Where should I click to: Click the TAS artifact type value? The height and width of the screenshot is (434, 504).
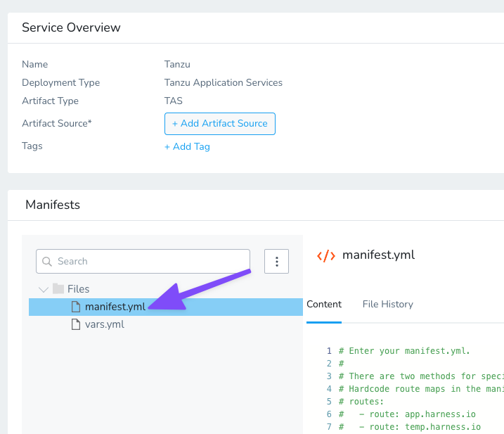click(x=173, y=101)
